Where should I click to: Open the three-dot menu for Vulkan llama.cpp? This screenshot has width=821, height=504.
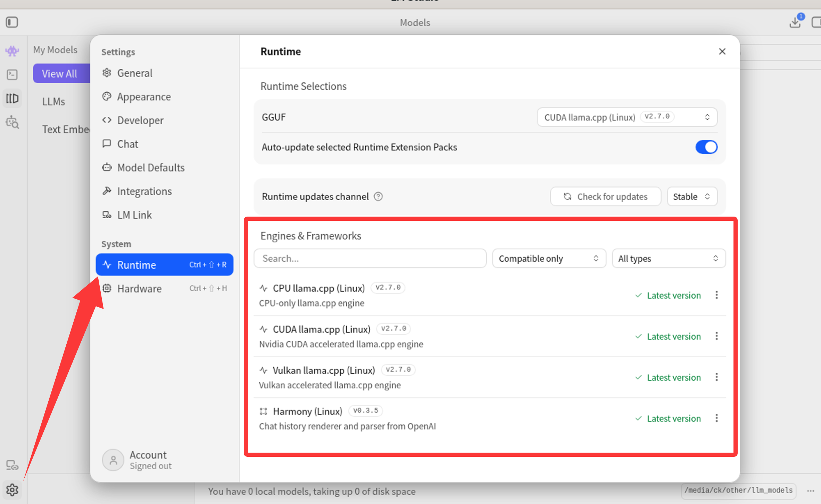click(x=716, y=377)
